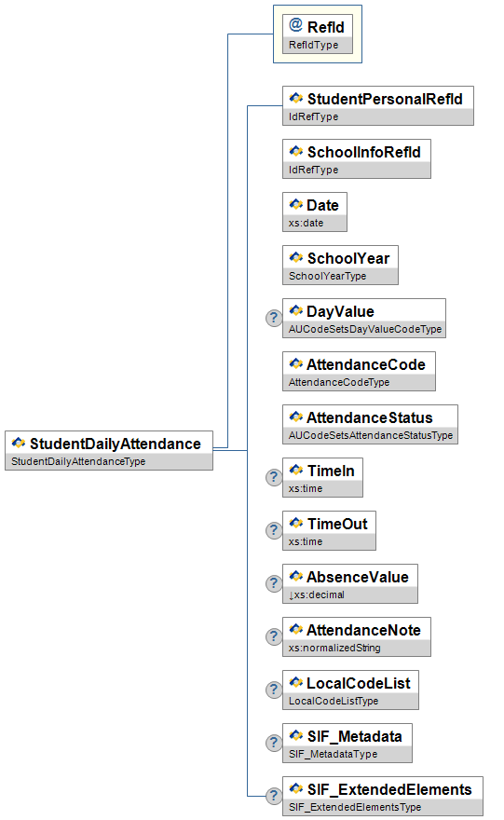Open the StudentDailyAttendanceType type label
Viewport: 504px width, 820px height.
pos(78,461)
